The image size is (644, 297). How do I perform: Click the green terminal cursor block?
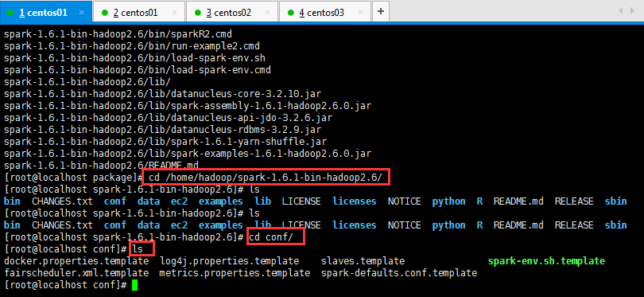134,285
